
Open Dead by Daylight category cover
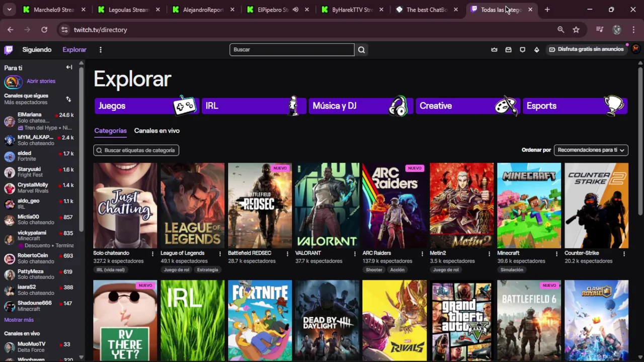tap(327, 320)
